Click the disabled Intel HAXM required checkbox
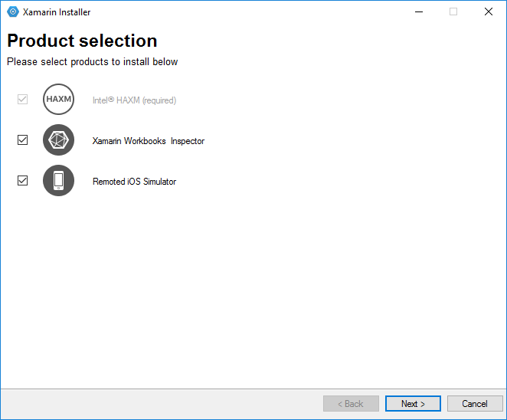The width and height of the screenshot is (507, 420). tap(23, 100)
